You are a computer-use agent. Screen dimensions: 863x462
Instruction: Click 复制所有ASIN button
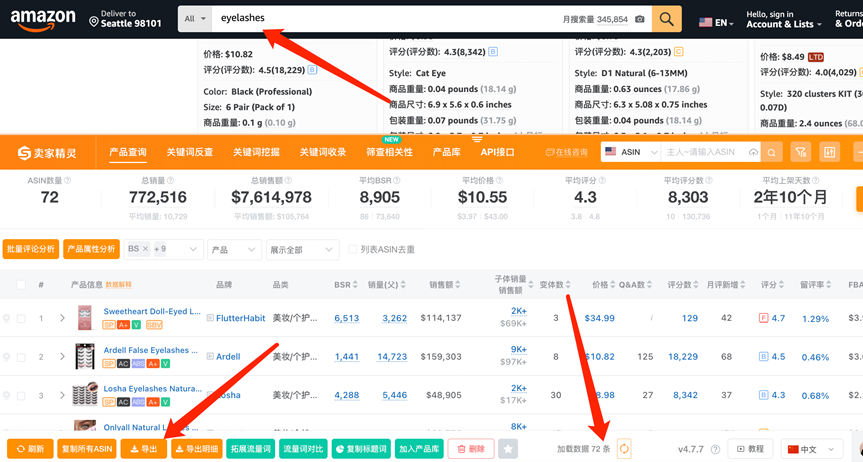coord(87,449)
